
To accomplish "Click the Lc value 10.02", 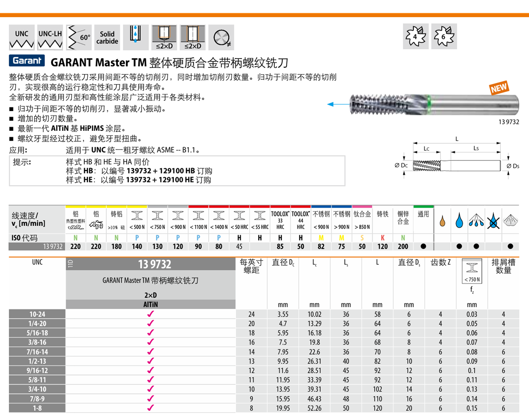I will coord(314,314).
